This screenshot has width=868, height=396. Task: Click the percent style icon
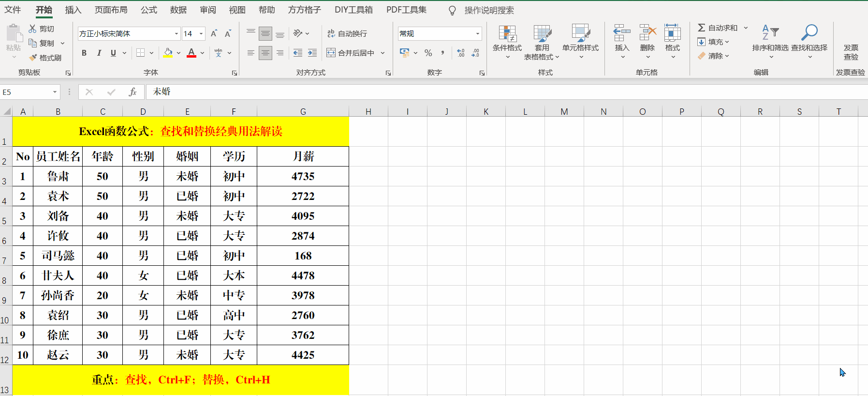tap(428, 53)
